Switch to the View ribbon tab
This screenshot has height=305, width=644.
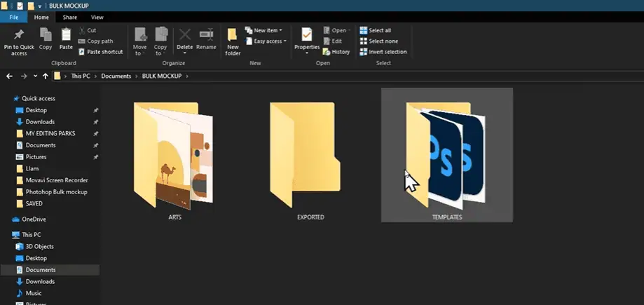coord(97,17)
